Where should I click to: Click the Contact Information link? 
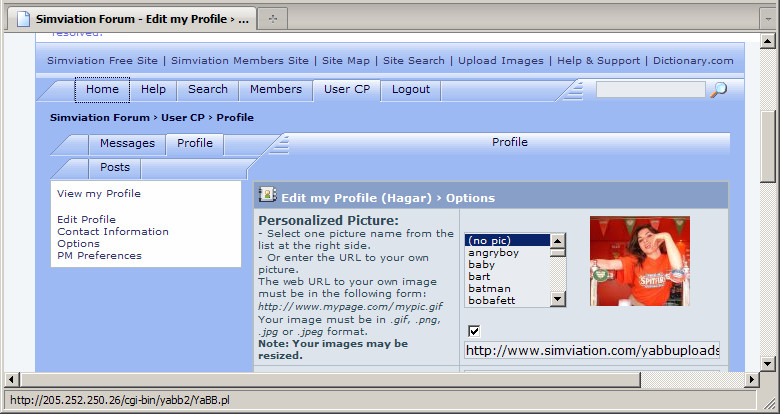point(113,232)
